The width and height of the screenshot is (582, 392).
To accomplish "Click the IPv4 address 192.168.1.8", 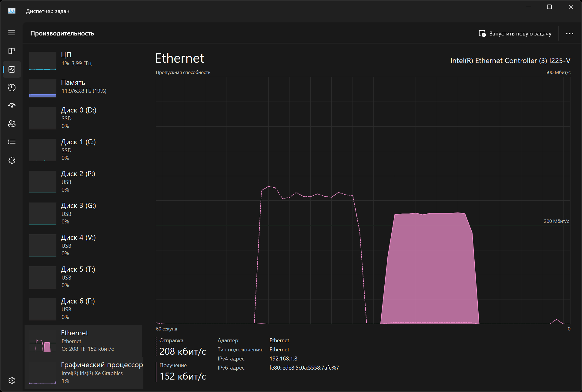I will click(283, 359).
